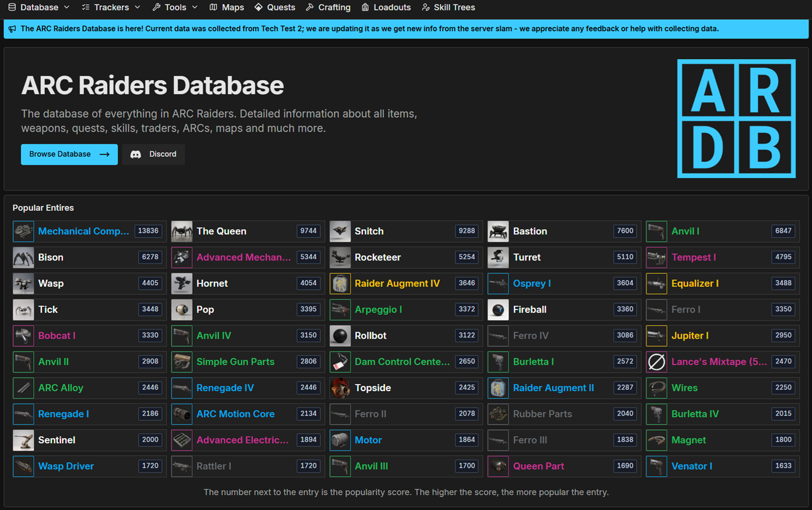Expand the Database dropdown menu

39,8
